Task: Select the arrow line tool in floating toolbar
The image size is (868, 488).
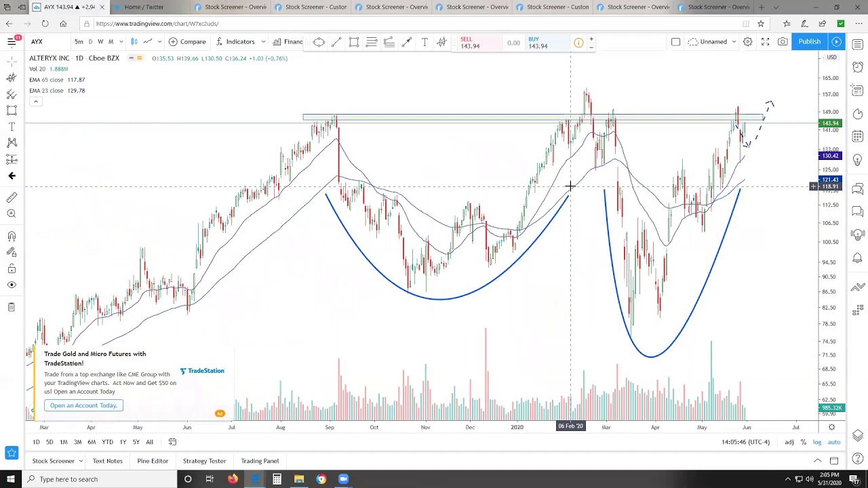Action: click(407, 42)
